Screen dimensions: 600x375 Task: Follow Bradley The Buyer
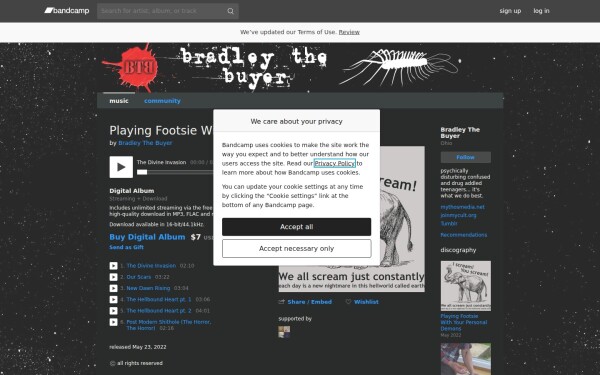pos(465,157)
